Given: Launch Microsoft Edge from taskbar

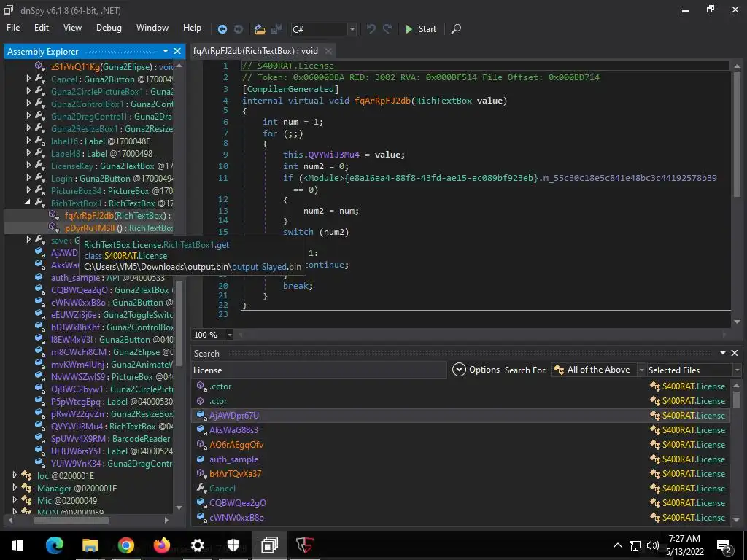Looking at the screenshot, I should pos(54,545).
